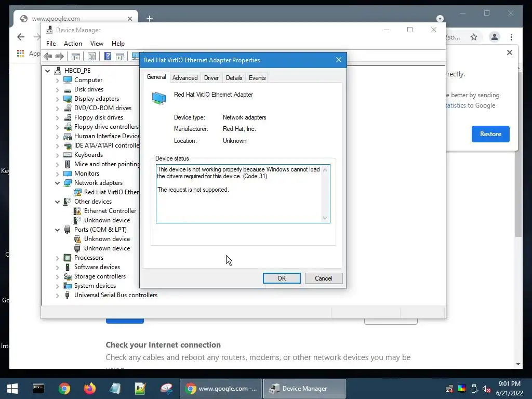Toggle Show/Hide Action Pane toolbar icon
This screenshot has width=532, height=399.
pos(120,56)
